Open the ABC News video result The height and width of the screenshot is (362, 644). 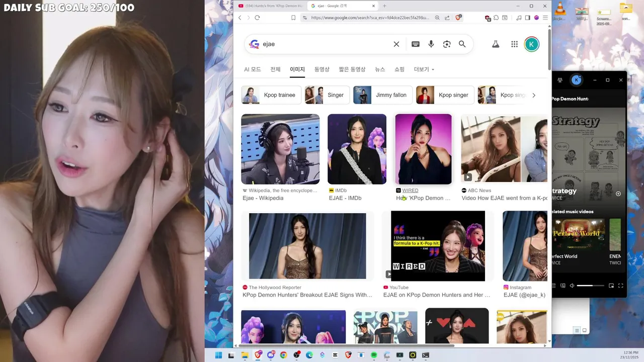tap(504, 198)
